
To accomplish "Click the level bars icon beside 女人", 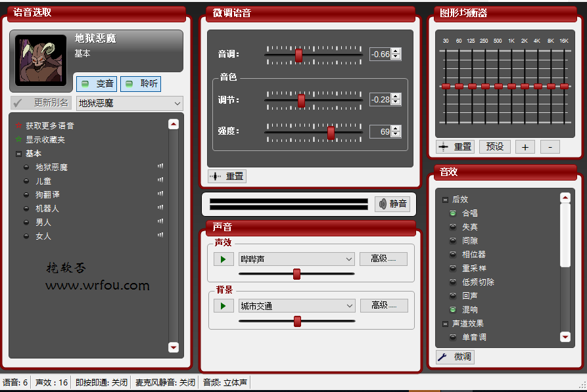I will [160, 235].
